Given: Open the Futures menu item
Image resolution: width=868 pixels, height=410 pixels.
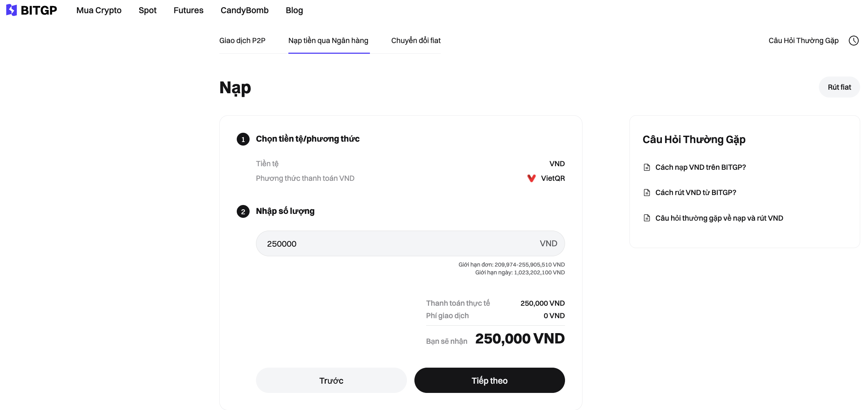Looking at the screenshot, I should click(x=188, y=10).
